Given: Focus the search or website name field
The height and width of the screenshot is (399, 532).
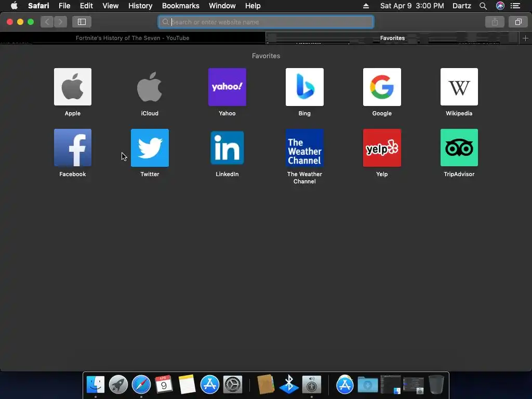Looking at the screenshot, I should point(266,22).
